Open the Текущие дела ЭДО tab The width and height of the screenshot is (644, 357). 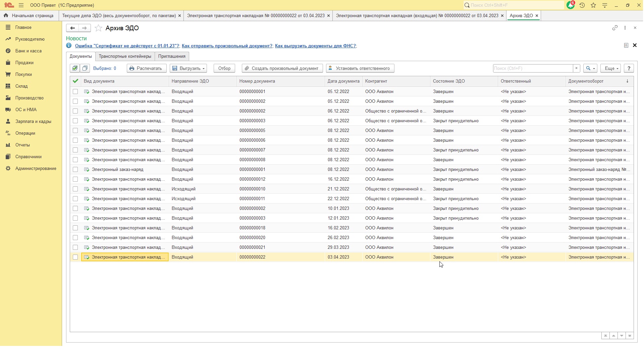pos(119,15)
